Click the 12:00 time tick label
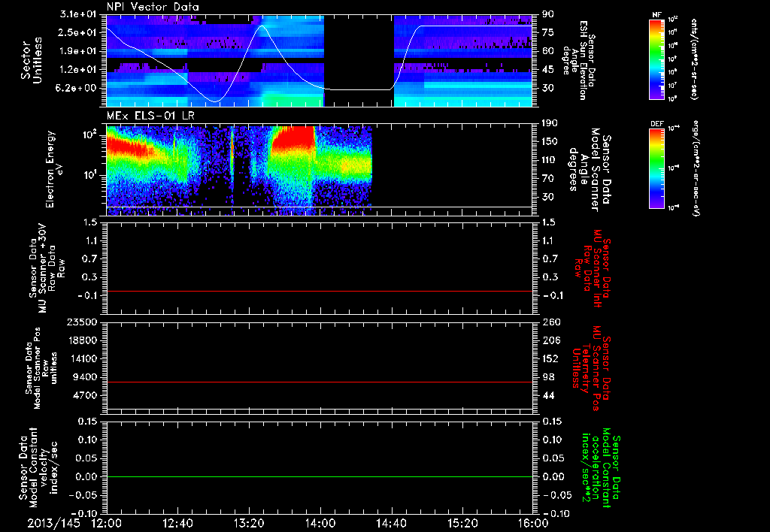Image resolution: width=770 pixels, height=532 pixels. pyautogui.click(x=106, y=523)
